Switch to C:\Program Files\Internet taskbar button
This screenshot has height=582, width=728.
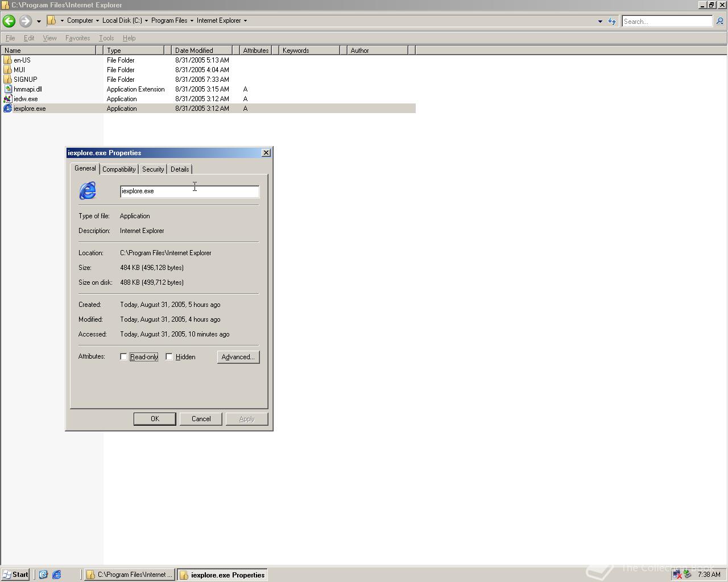130,575
